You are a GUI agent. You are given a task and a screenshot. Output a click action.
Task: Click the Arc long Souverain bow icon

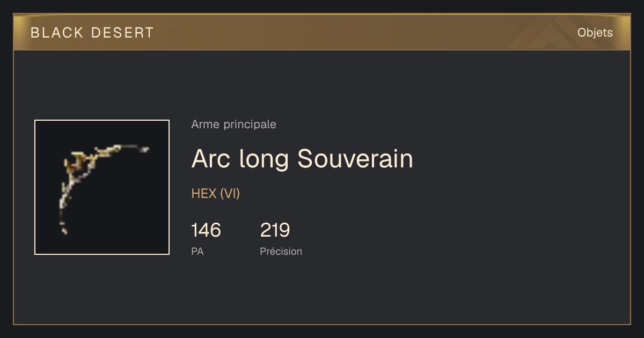tap(102, 187)
